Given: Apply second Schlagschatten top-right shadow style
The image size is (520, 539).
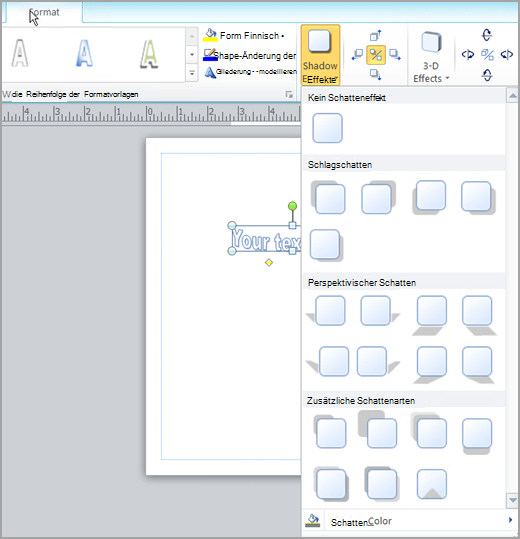Looking at the screenshot, I should [378, 197].
